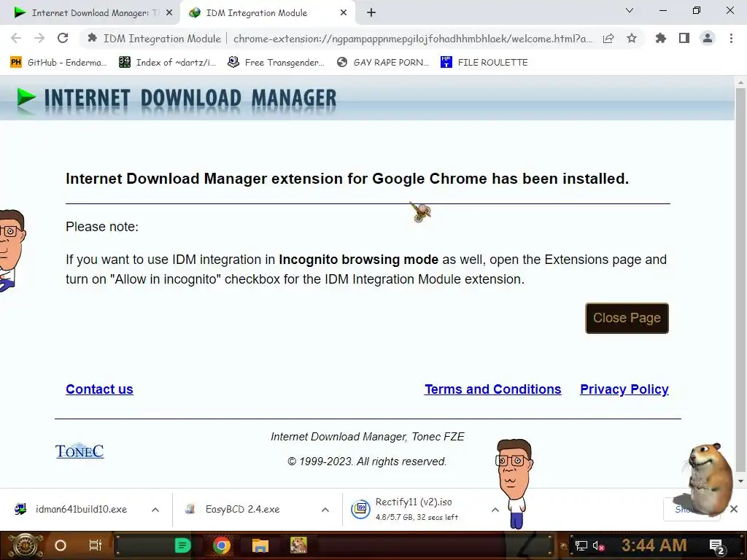
Task: Open GitHub - Enderman bookmark
Action: coord(58,63)
